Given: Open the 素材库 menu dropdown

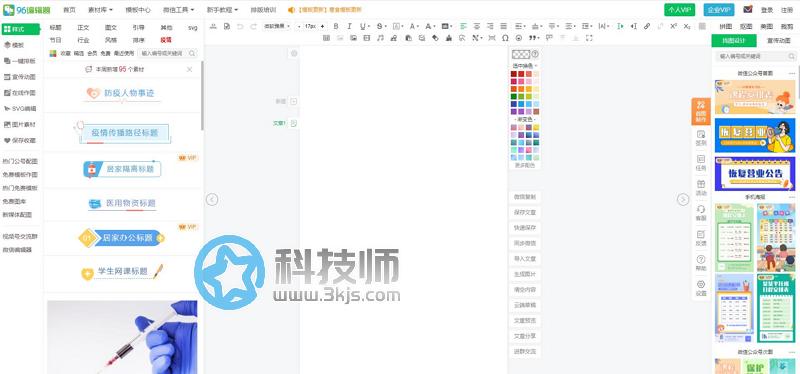Looking at the screenshot, I should tap(100, 10).
